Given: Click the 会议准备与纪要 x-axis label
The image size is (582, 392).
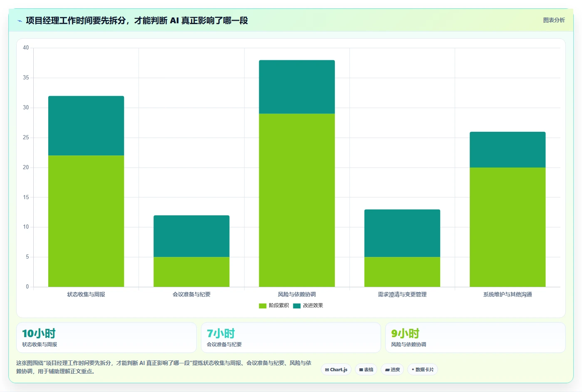Looking at the screenshot, I should (x=191, y=294).
